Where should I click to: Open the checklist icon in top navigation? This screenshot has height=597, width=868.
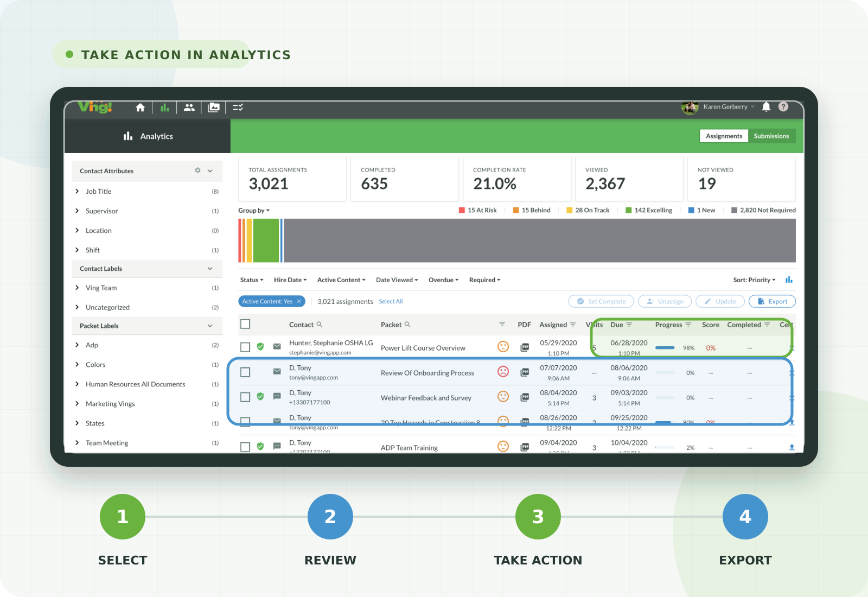tap(238, 107)
